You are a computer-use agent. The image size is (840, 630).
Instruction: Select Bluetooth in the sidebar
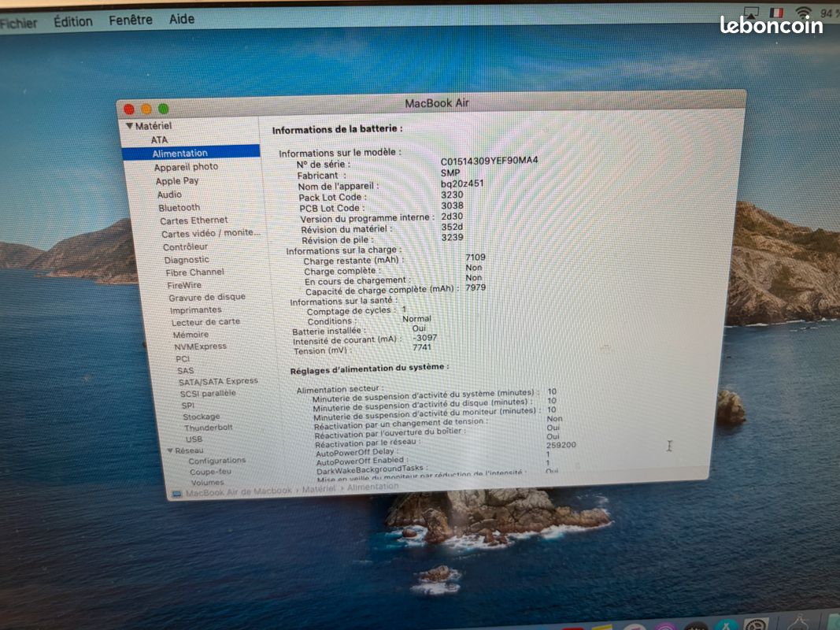179,207
